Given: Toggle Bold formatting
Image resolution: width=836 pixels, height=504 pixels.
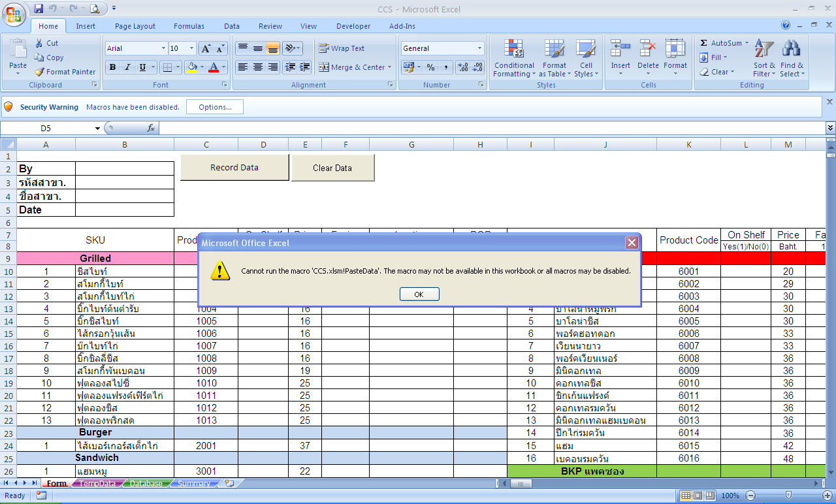Looking at the screenshot, I should point(112,67).
